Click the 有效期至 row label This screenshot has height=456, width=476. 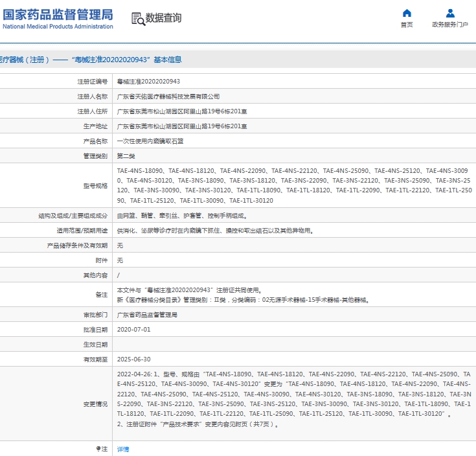pyautogui.click(x=95, y=359)
